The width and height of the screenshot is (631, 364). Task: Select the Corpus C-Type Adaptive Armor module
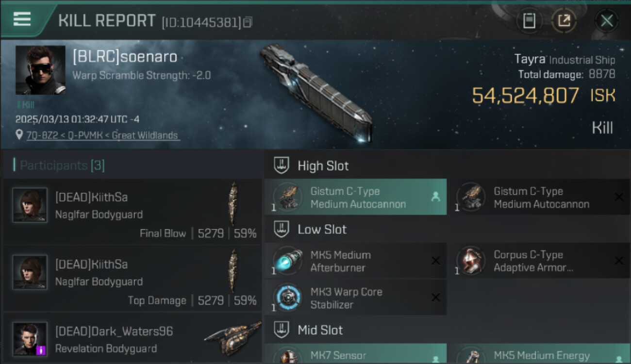point(539,261)
